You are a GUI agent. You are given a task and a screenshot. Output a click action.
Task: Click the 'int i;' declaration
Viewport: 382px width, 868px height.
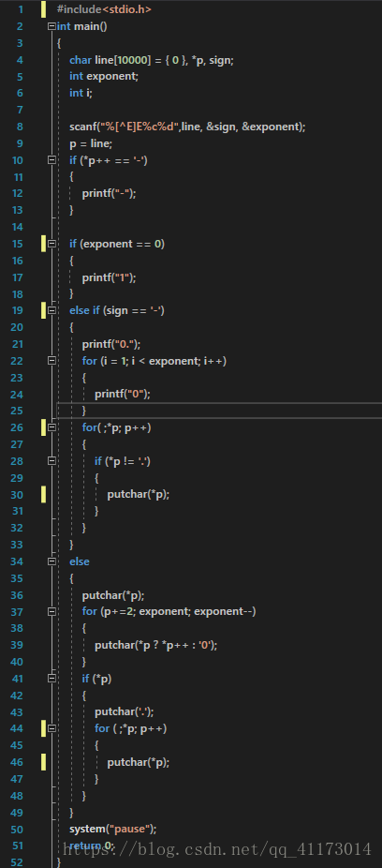tap(81, 93)
